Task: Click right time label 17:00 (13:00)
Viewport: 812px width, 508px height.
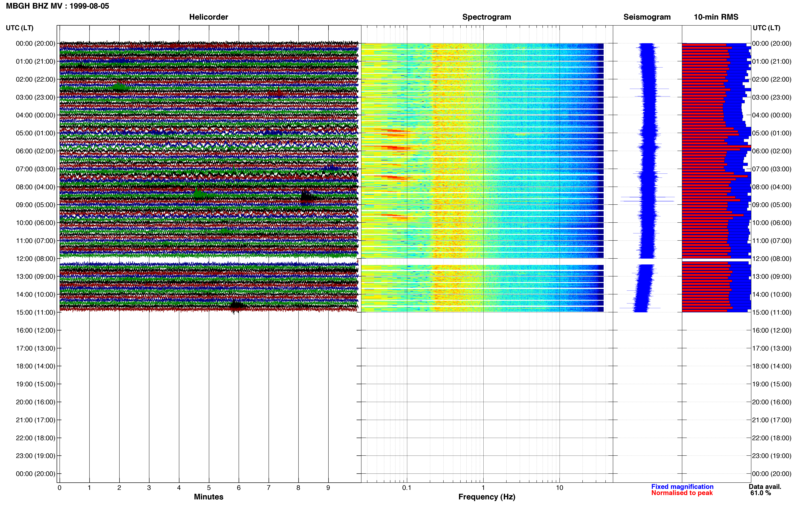Action: (x=772, y=348)
